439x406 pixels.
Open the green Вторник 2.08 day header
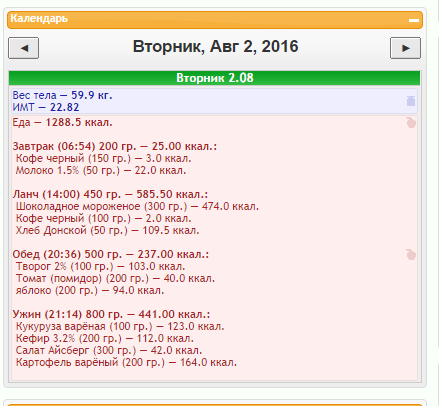click(215, 78)
